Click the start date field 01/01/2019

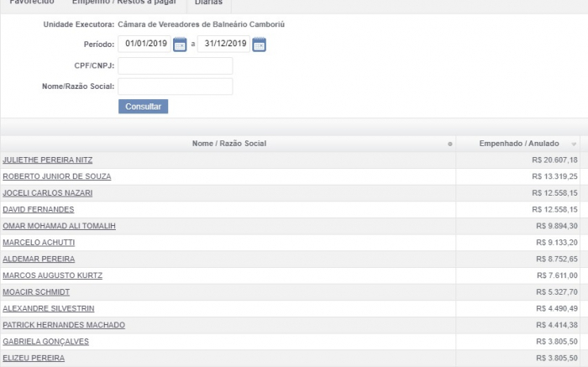(144, 44)
